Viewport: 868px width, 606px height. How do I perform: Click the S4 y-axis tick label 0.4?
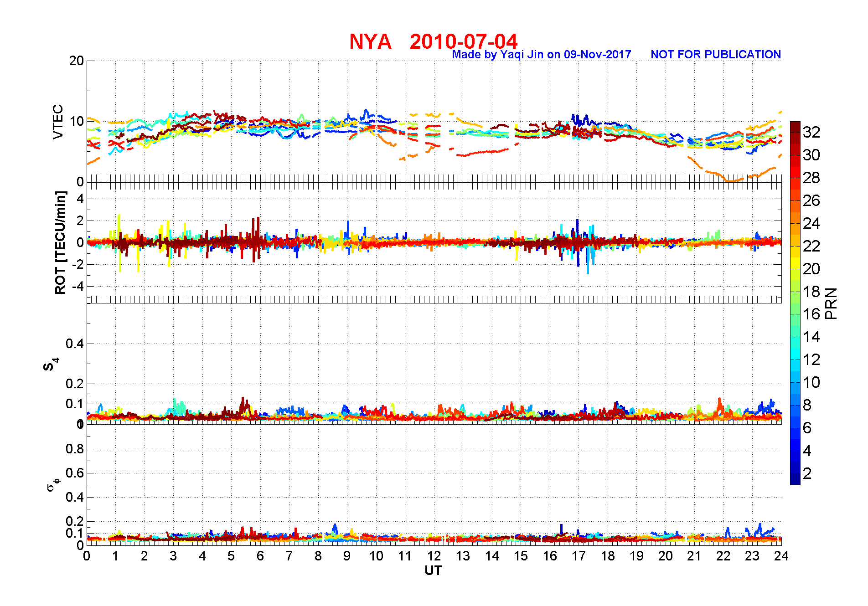[x=75, y=344]
